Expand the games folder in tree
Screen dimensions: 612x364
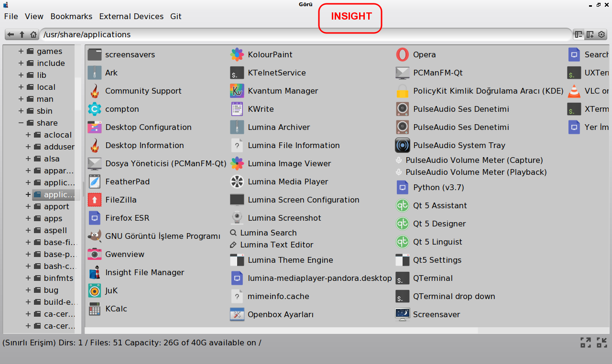21,51
